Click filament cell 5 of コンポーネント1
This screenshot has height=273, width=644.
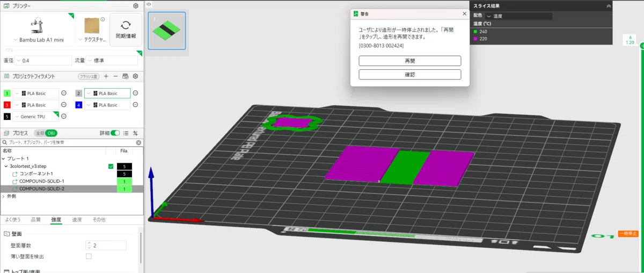[125, 174]
